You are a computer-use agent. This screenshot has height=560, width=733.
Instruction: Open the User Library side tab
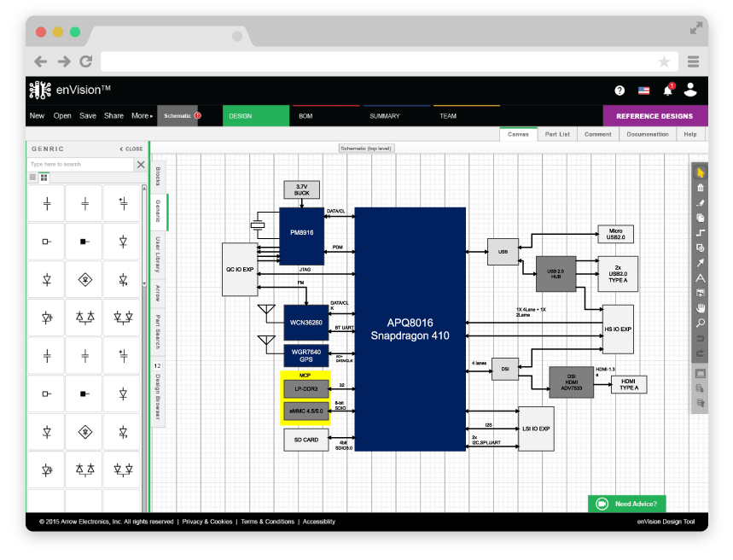click(158, 255)
